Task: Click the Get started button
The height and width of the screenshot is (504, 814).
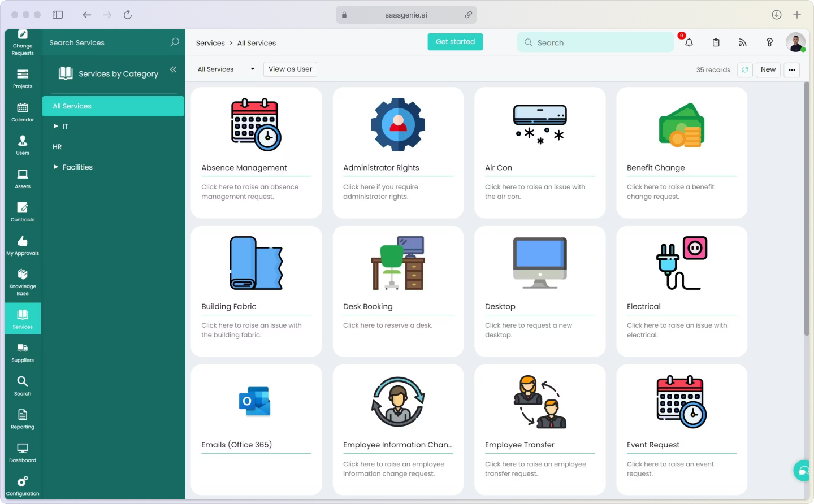Action: coord(455,42)
